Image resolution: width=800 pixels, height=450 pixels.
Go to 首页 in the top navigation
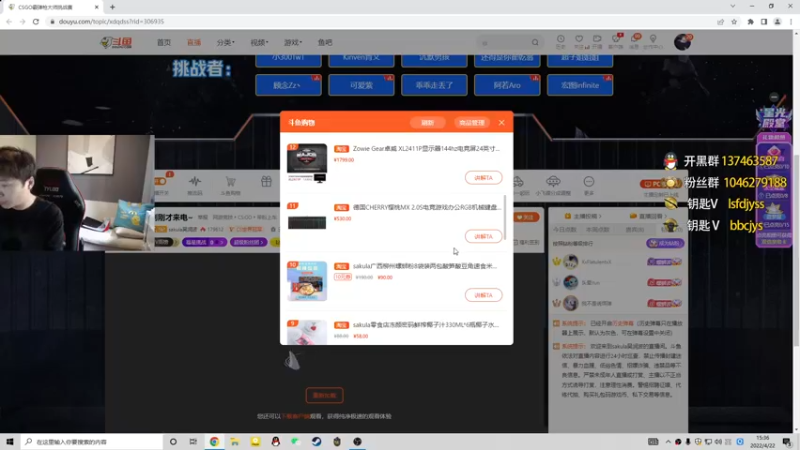tap(164, 43)
